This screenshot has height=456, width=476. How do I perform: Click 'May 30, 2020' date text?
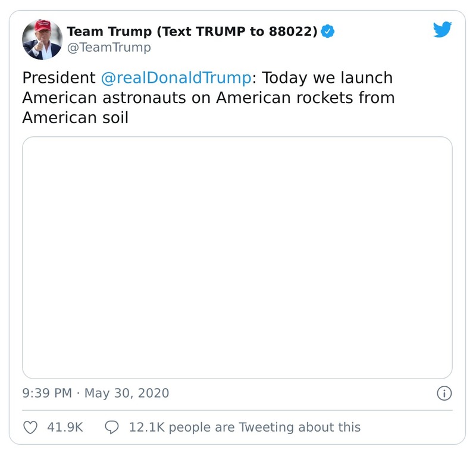point(127,393)
